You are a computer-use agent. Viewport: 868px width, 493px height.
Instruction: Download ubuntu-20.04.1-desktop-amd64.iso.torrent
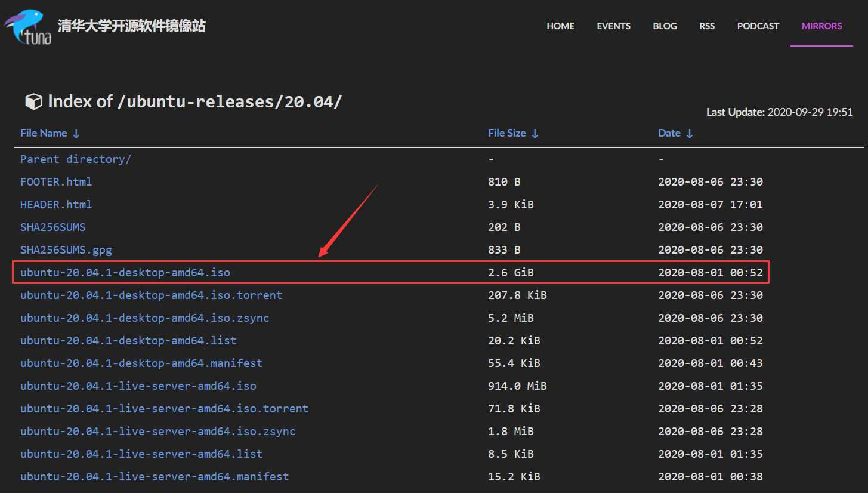(x=152, y=295)
